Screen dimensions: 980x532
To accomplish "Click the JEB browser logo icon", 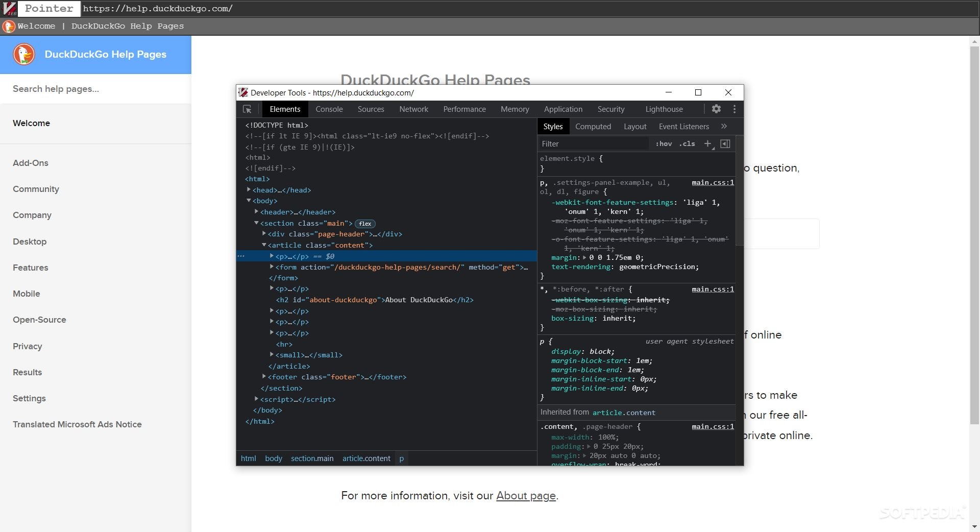I will click(10, 8).
